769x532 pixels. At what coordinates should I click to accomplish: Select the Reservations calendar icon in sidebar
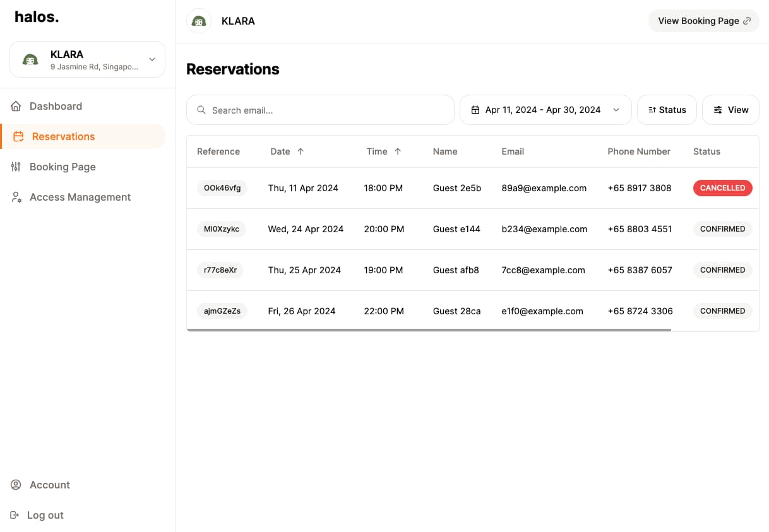(x=16, y=136)
